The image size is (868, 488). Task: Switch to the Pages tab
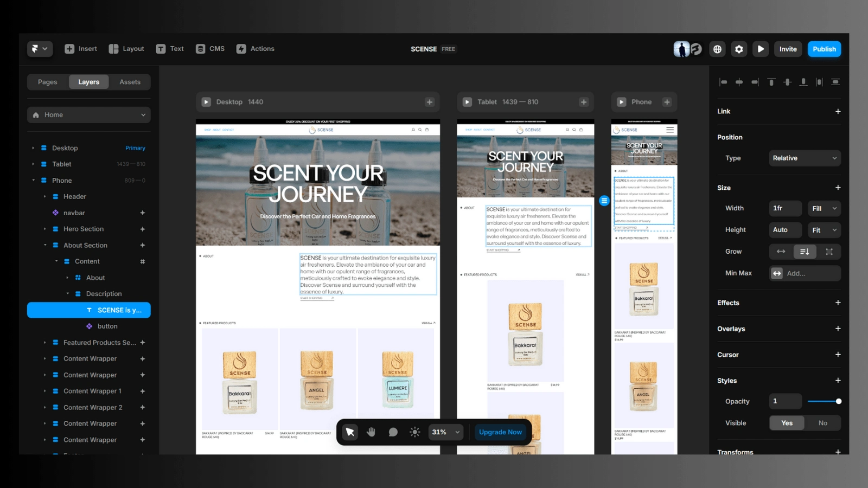point(47,82)
